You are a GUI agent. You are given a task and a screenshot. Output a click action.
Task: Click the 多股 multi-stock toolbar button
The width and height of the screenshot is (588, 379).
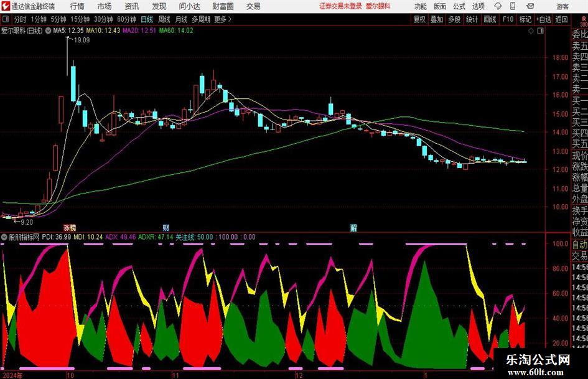pos(454,19)
